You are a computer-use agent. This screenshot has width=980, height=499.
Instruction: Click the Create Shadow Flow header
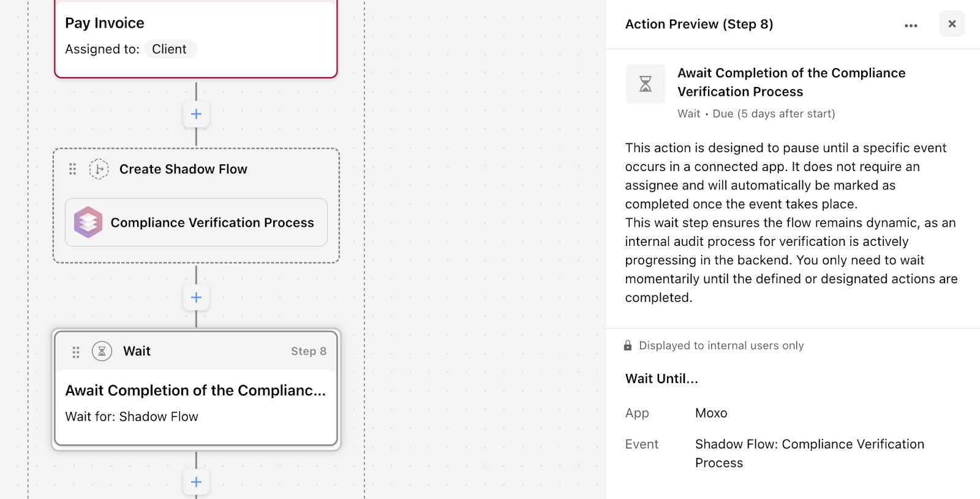183,169
